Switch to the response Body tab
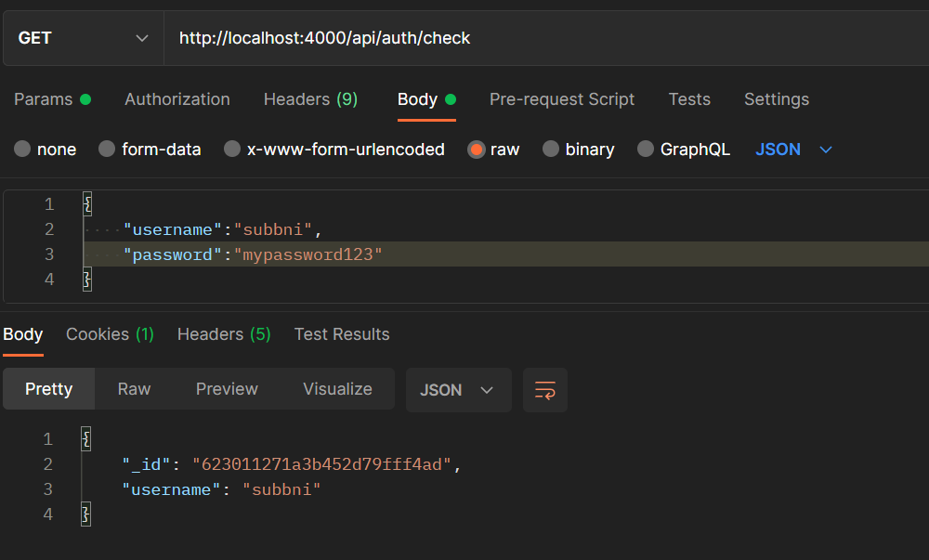Viewport: 929px width, 560px height. (x=22, y=334)
